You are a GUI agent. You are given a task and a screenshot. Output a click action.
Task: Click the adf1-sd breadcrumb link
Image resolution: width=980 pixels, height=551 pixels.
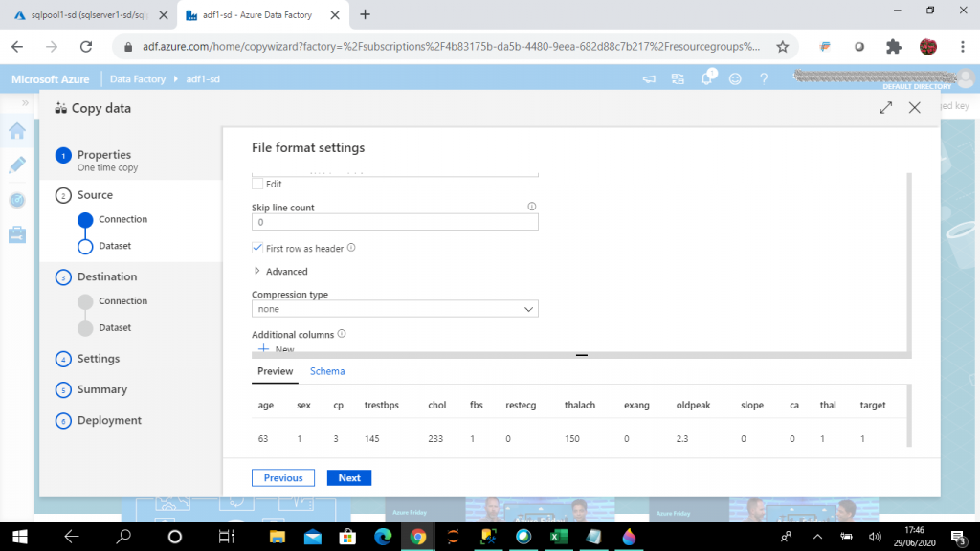click(203, 79)
